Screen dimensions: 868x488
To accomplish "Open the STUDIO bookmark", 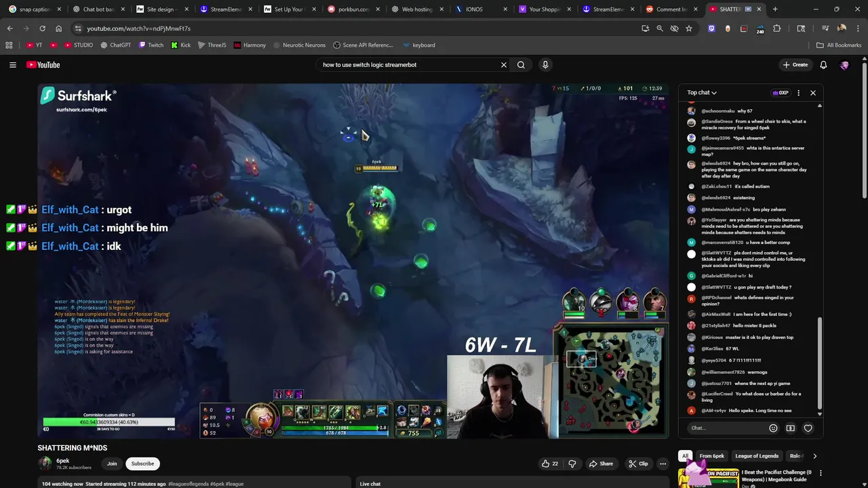I will pos(79,45).
